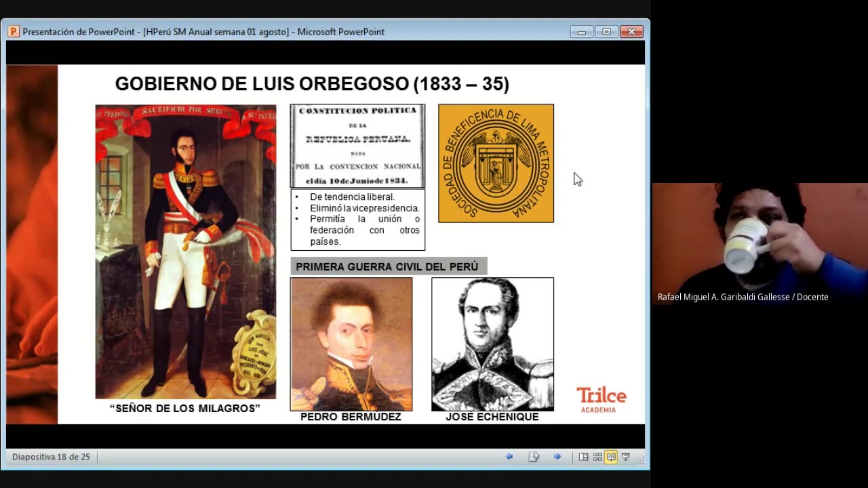
Task: Click the Pedro Bermúdez portrait
Action: 351,344
